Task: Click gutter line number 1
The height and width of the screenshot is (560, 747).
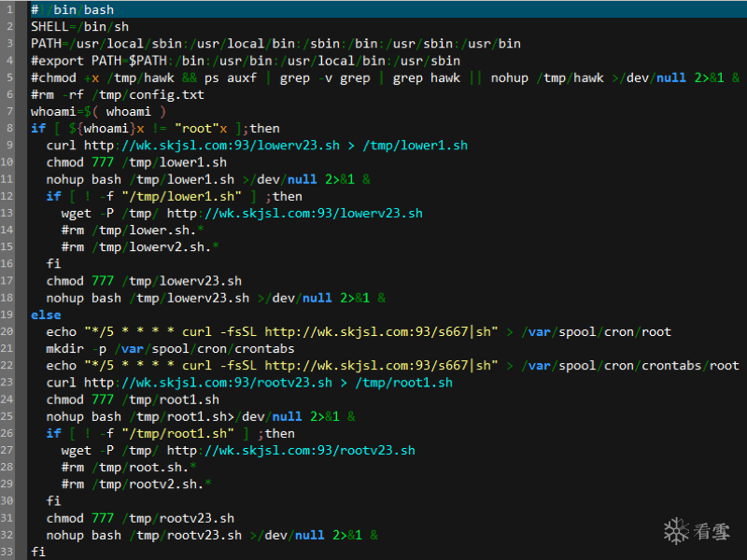Action: tap(10, 9)
